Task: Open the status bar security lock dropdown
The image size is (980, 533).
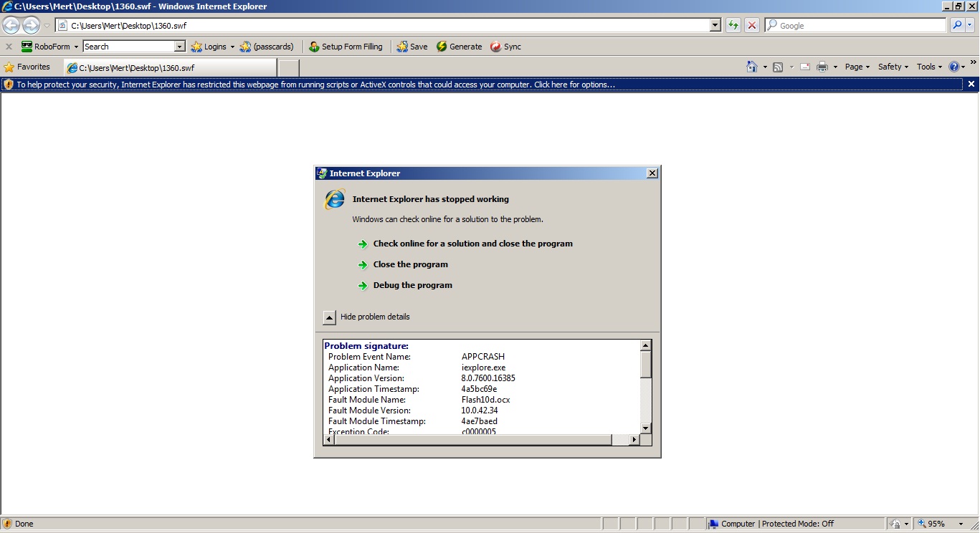Action: point(899,524)
